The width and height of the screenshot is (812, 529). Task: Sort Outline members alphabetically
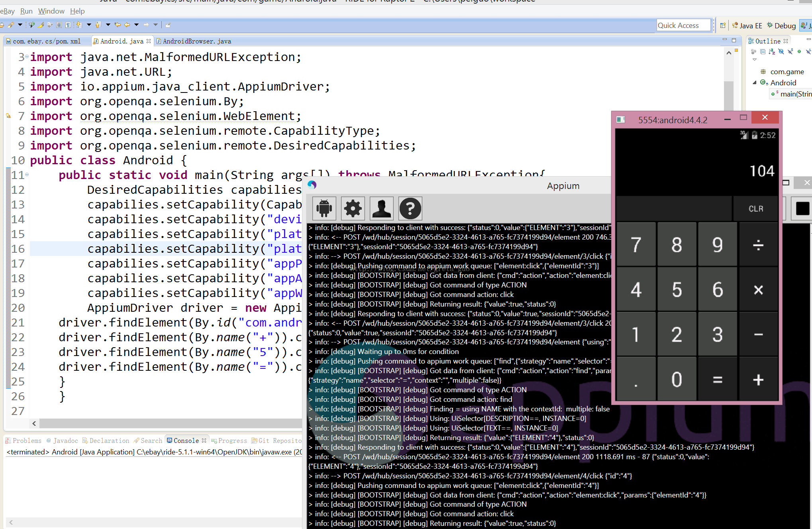[x=772, y=51]
